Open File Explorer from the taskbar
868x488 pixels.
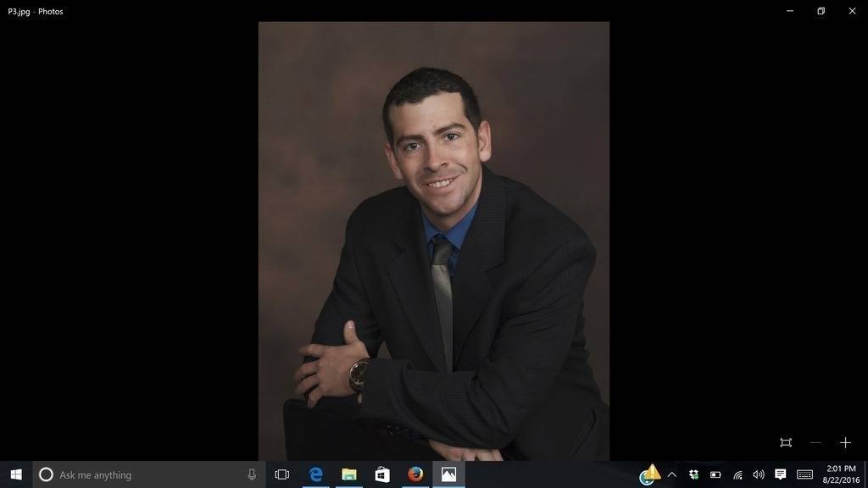click(x=348, y=474)
